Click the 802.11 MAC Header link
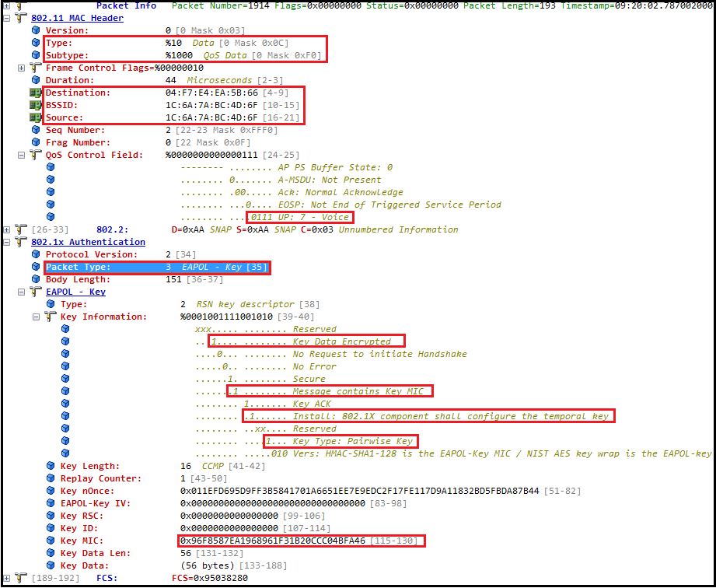Image resolution: width=716 pixels, height=588 pixels. pyautogui.click(x=76, y=18)
